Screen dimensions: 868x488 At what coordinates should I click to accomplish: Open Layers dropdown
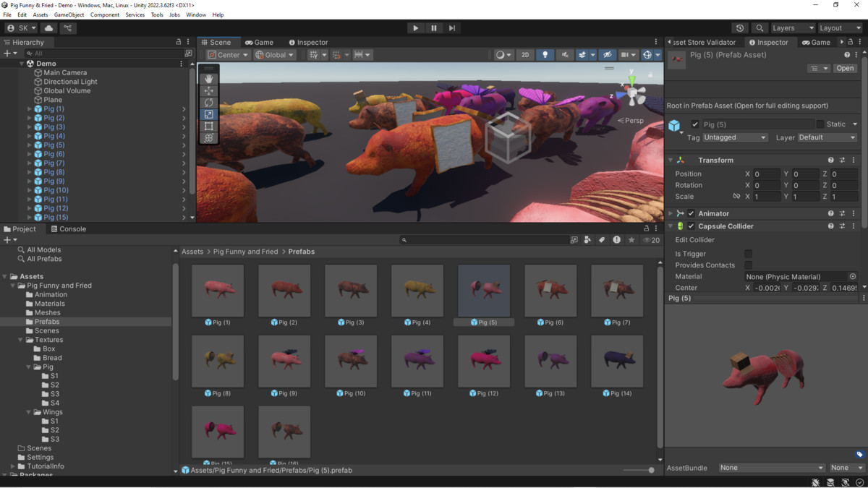[792, 28]
